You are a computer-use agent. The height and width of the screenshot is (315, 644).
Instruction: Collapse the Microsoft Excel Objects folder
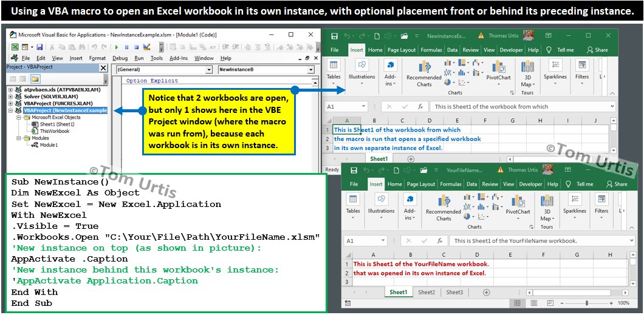click(18, 117)
